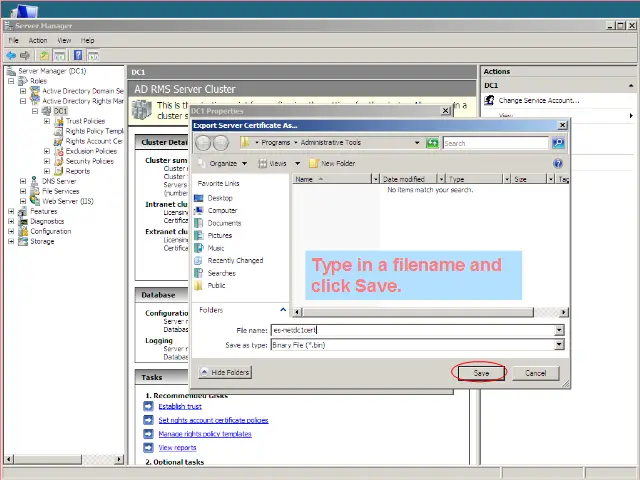Viewport: 640px width, 480px height.
Task: Sort by the Type column header
Action: click(x=474, y=179)
